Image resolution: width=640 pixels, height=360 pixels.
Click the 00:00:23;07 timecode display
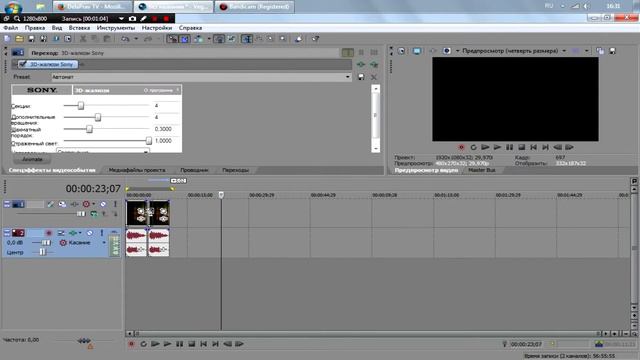pyautogui.click(x=93, y=189)
